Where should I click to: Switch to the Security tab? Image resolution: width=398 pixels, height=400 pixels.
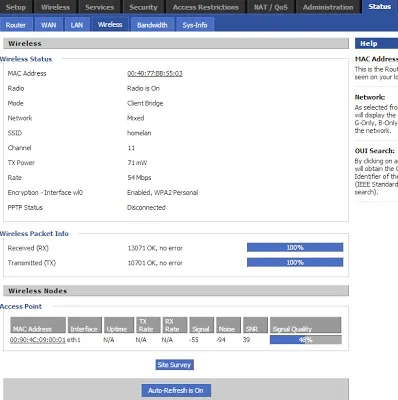point(143,7)
